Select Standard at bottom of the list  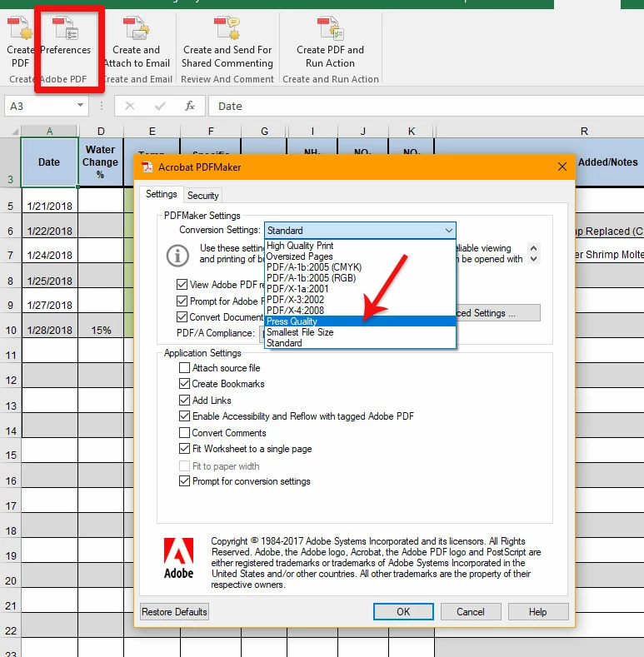pyautogui.click(x=360, y=343)
